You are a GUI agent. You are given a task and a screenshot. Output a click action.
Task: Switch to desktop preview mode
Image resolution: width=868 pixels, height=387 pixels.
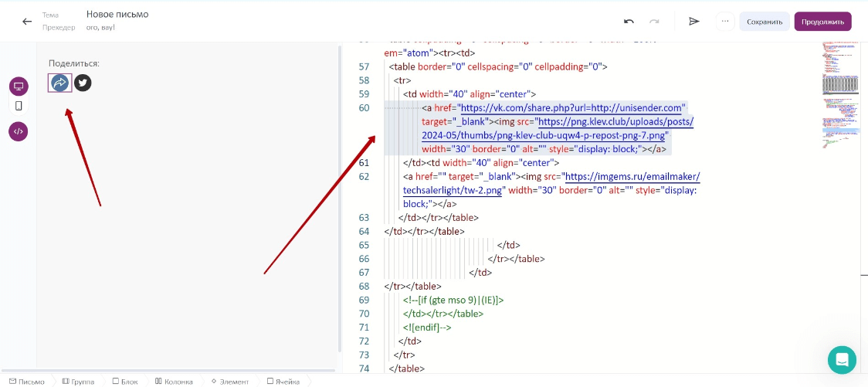[x=19, y=87]
